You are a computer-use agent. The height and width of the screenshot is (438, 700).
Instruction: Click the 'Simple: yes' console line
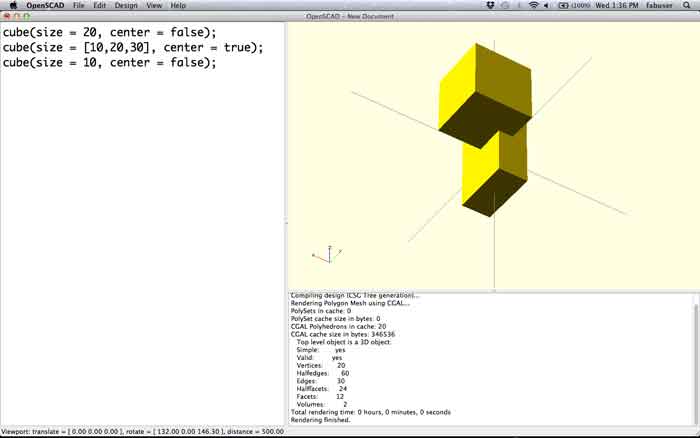point(321,350)
